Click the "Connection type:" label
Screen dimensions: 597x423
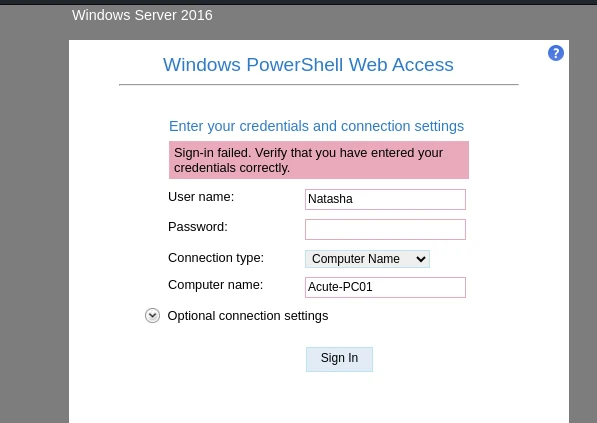pos(215,258)
